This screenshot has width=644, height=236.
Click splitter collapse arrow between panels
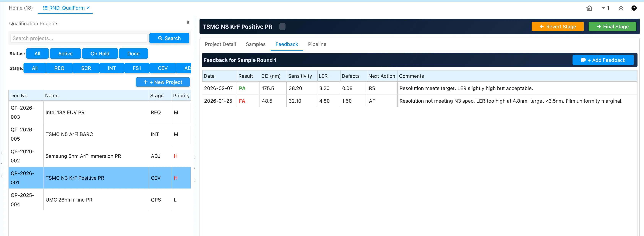click(x=195, y=168)
